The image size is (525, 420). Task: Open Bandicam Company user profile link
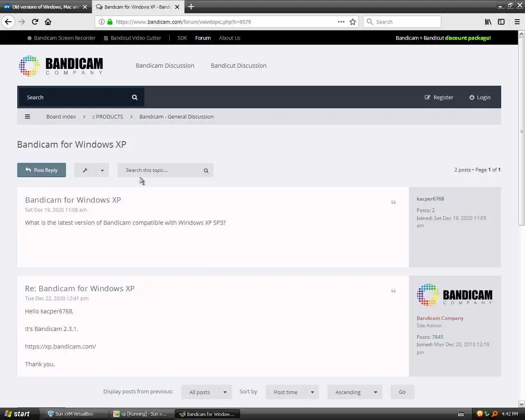(x=440, y=318)
